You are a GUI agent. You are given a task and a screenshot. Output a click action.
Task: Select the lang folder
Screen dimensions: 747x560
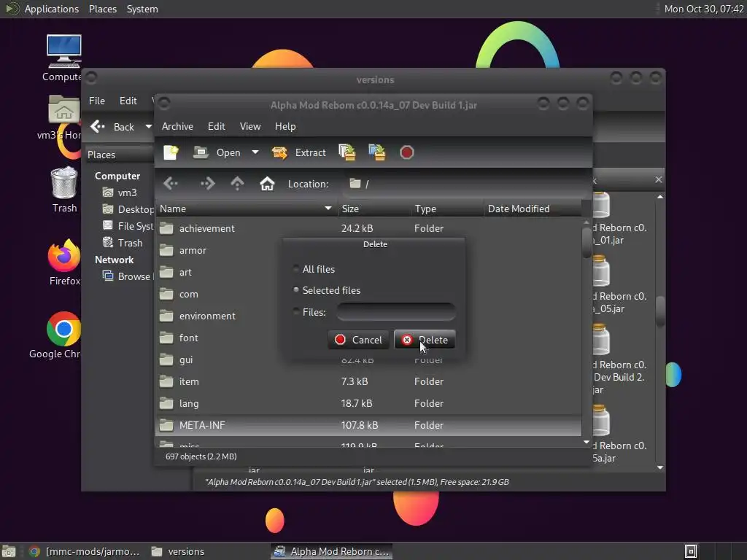click(189, 404)
